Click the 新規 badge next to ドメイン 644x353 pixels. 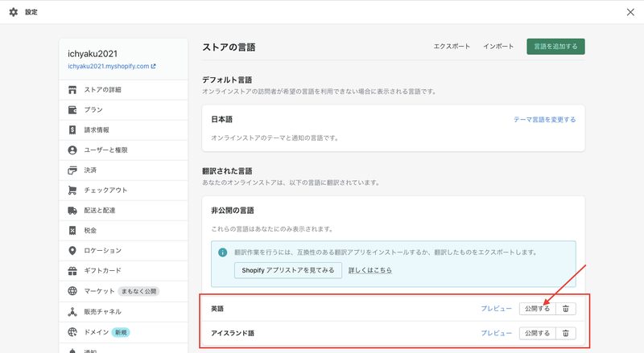point(121,332)
